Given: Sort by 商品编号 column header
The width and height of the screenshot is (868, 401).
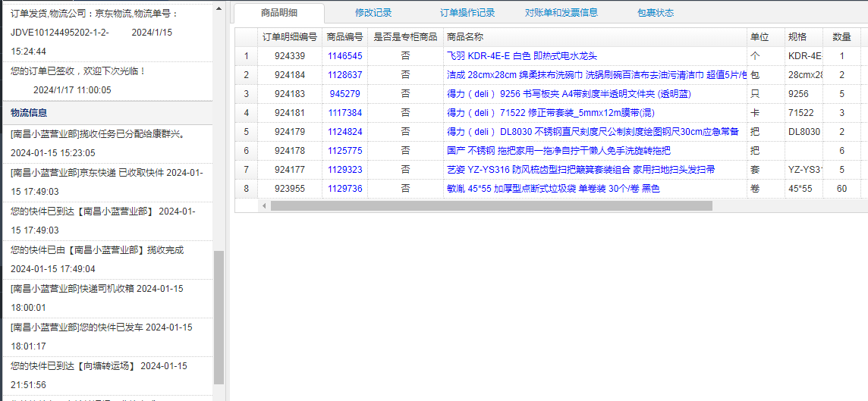Looking at the screenshot, I should point(345,37).
